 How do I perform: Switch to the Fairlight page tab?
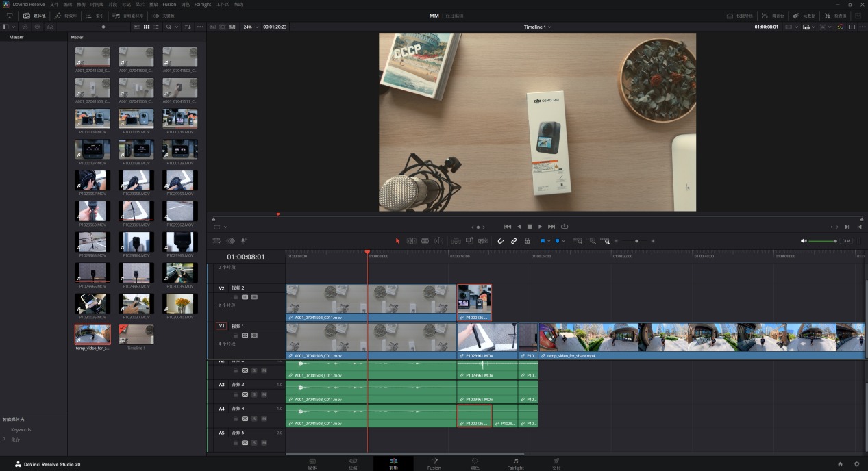(x=515, y=463)
